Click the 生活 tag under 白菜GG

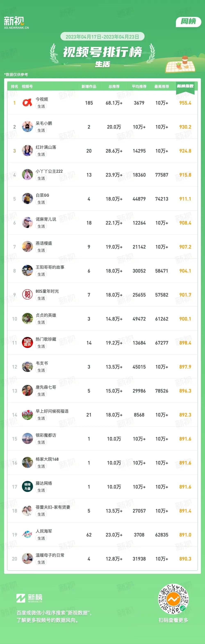click(x=41, y=202)
